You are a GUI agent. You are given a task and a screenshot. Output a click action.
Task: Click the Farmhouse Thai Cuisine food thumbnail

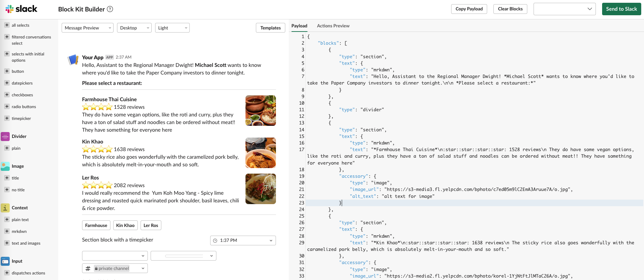261,111
